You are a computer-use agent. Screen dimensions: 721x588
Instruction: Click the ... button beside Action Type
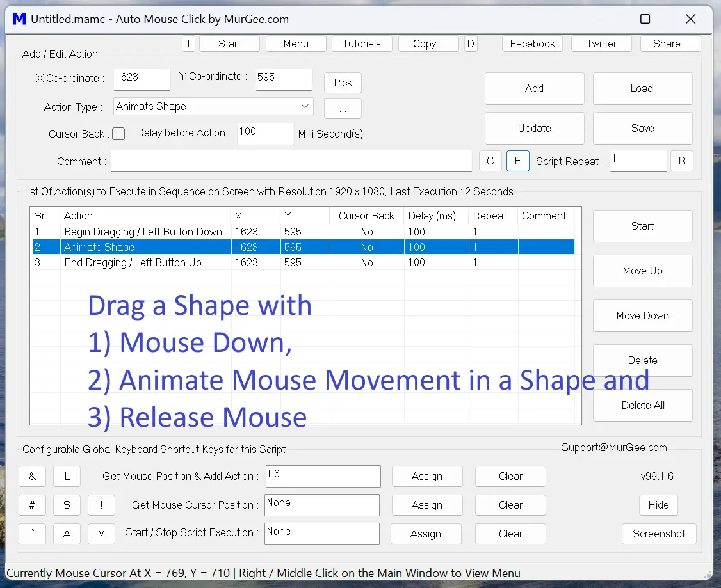[343, 108]
